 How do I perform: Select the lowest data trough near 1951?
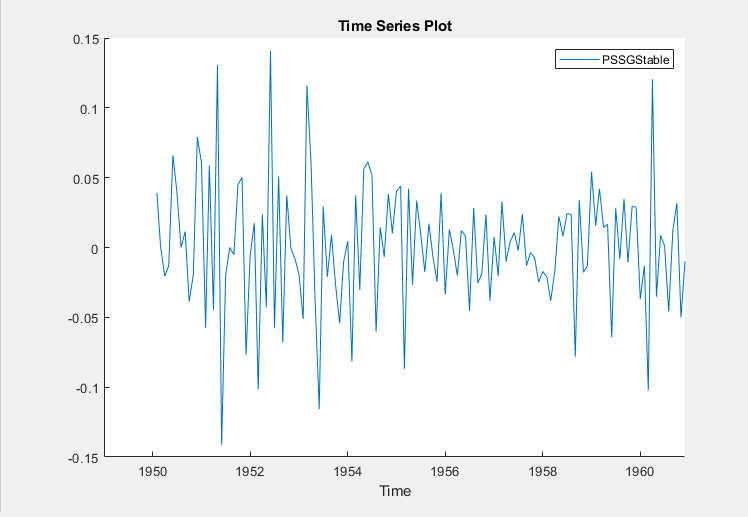(x=221, y=443)
